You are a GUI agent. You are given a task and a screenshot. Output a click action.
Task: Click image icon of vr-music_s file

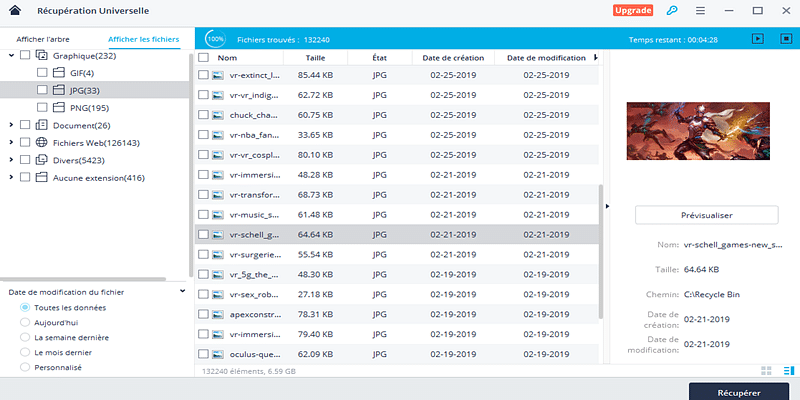pyautogui.click(x=218, y=214)
